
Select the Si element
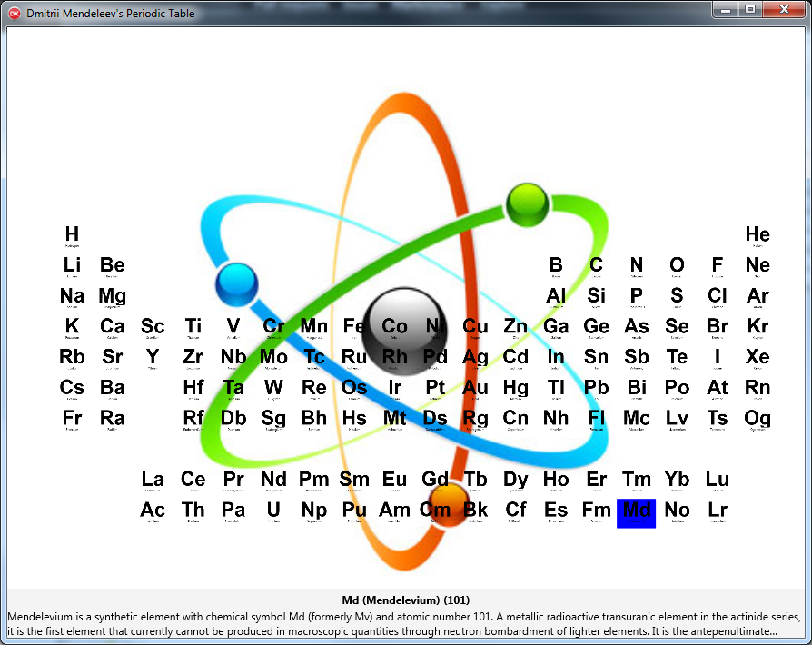tap(596, 297)
